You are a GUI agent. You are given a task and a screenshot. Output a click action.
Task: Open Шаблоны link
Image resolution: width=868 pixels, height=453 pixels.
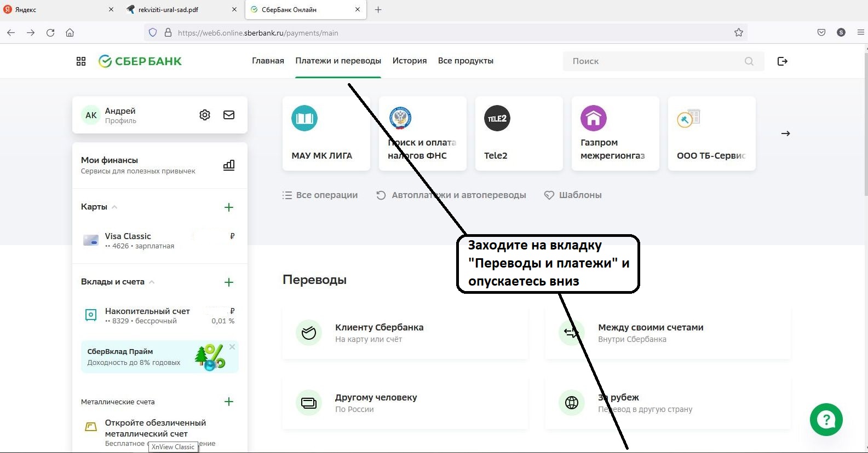click(573, 195)
